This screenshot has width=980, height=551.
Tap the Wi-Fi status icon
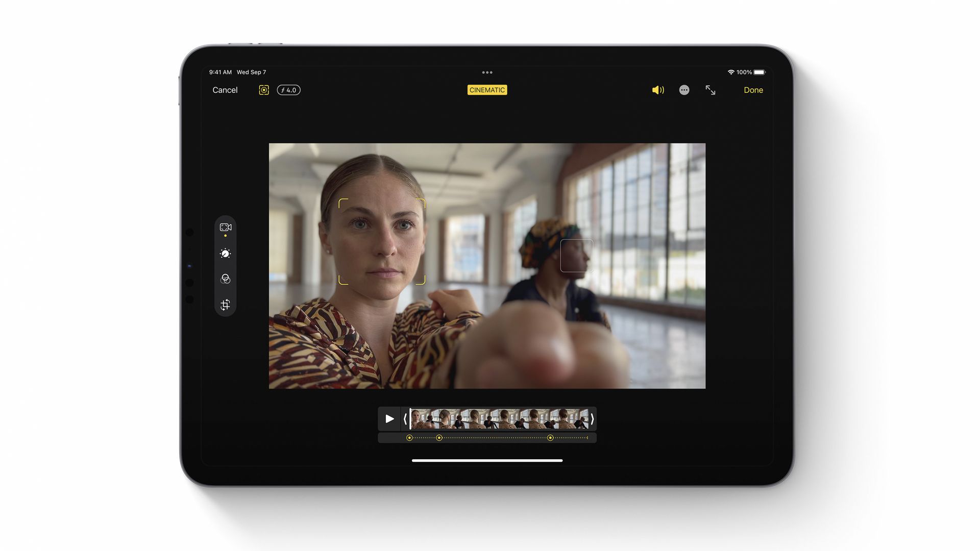click(731, 72)
